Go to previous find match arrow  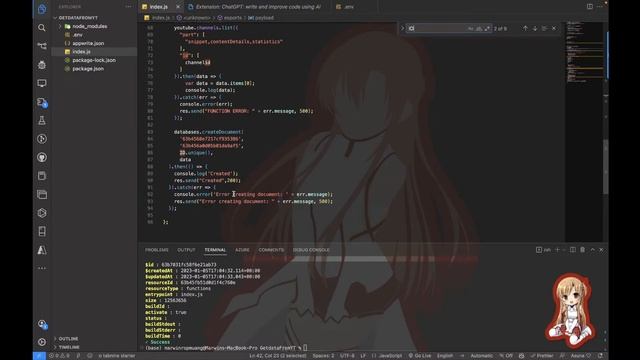tap(525, 28)
